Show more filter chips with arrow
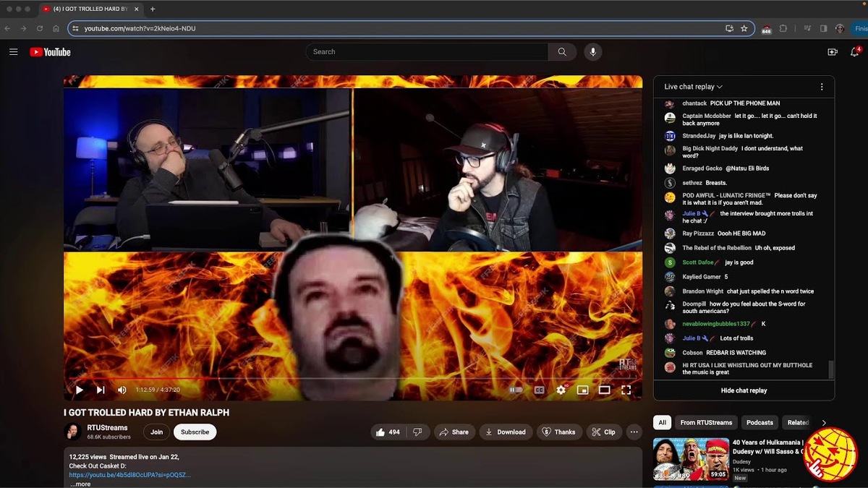868x488 pixels. [x=824, y=422]
